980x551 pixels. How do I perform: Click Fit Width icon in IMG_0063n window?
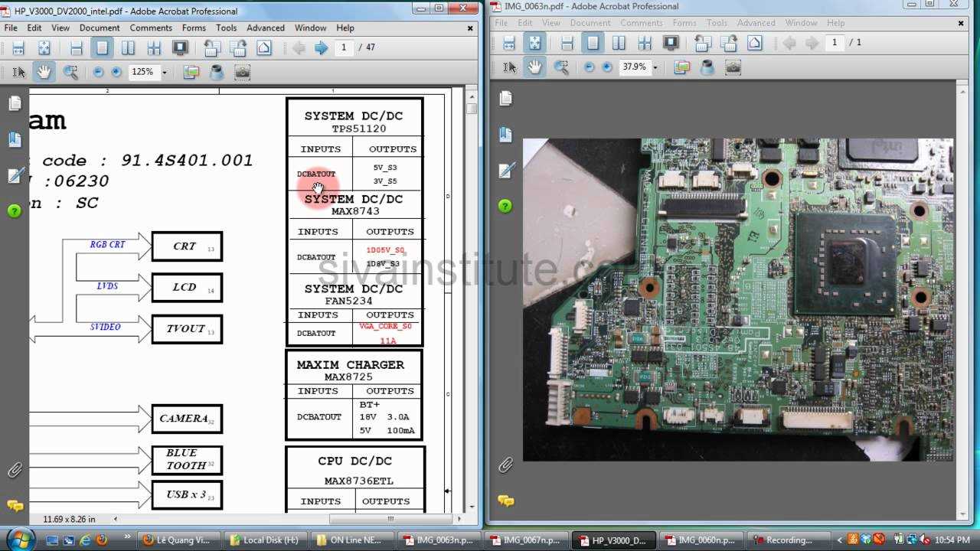[x=509, y=43]
